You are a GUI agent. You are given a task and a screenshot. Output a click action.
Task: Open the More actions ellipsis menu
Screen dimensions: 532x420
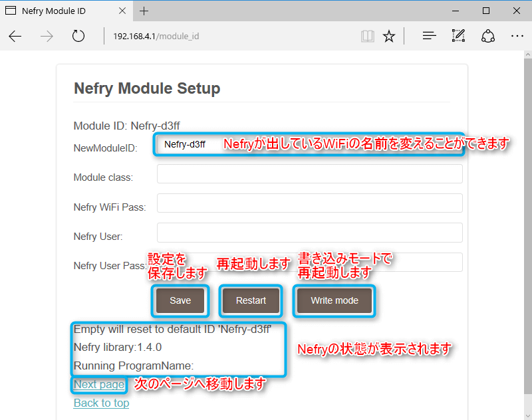517,36
